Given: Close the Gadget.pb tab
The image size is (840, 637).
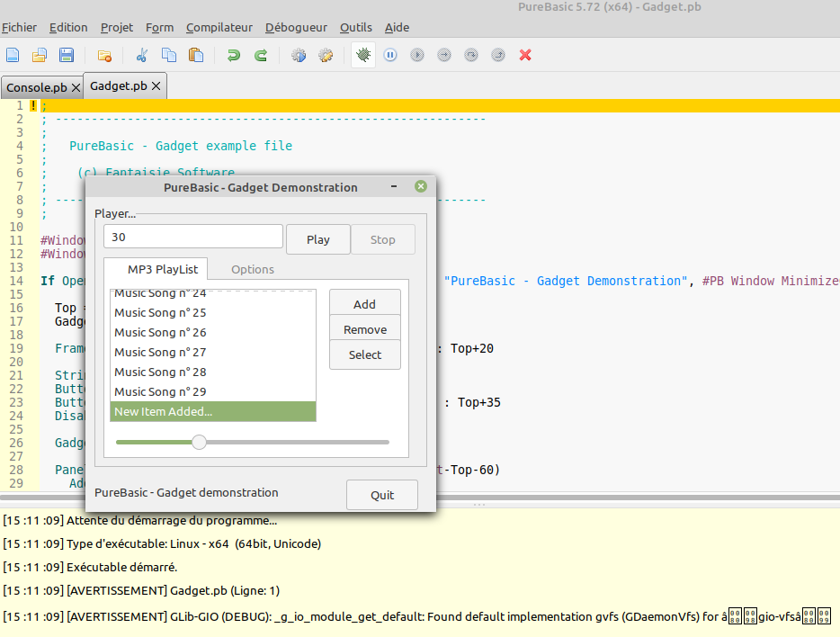Looking at the screenshot, I should 156,85.
